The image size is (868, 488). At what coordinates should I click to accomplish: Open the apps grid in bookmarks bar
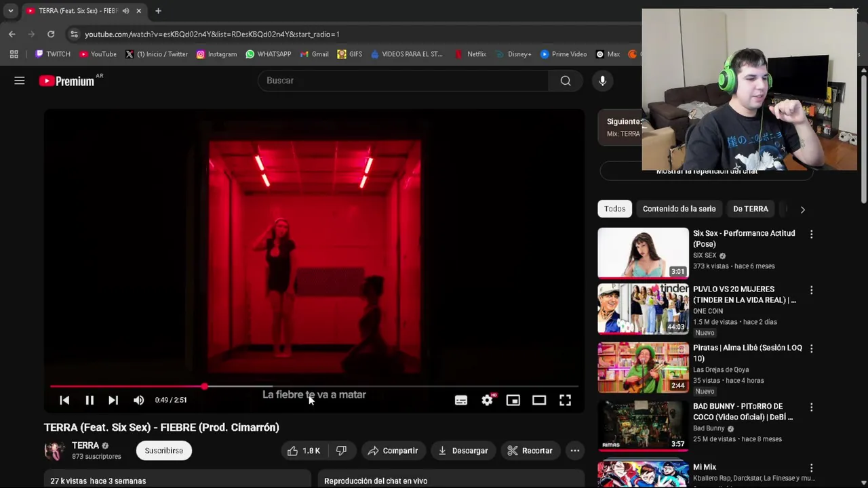14,54
